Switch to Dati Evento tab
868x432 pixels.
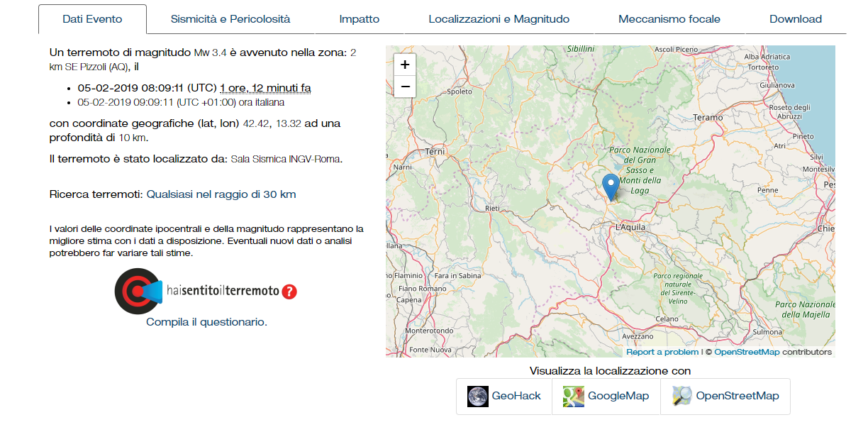pyautogui.click(x=92, y=19)
